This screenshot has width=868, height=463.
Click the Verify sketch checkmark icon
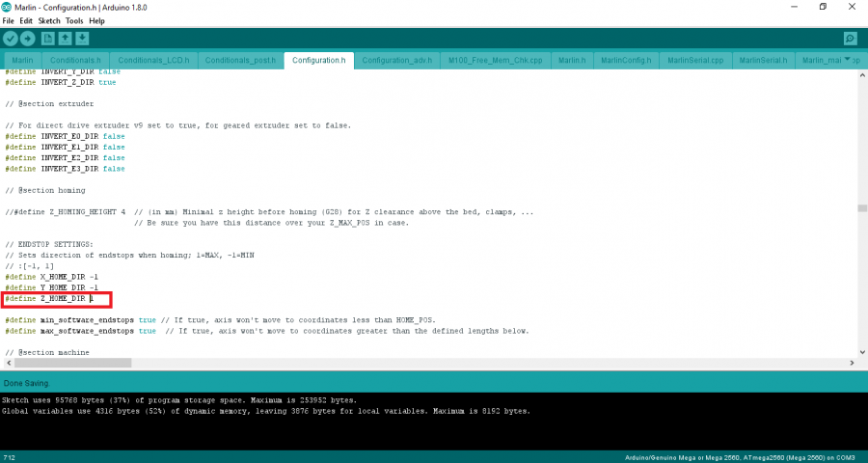pos(11,38)
